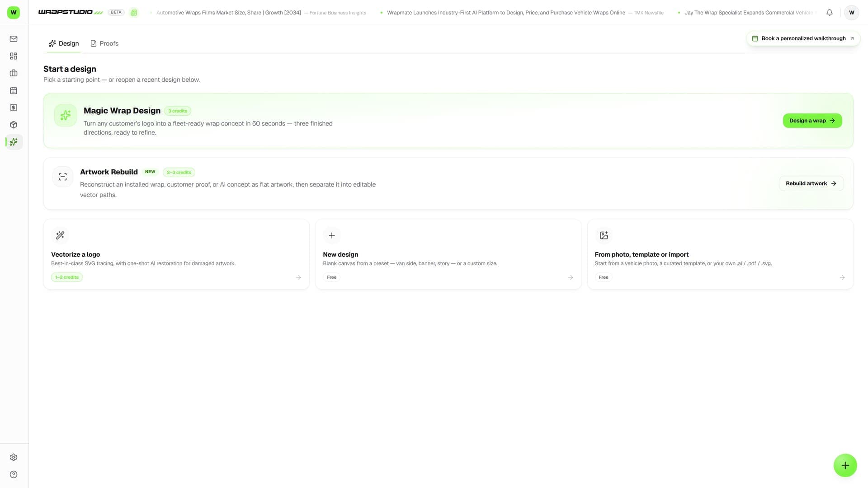This screenshot has height=488, width=868.
Task: Click the 3 credits badge
Action: click(x=178, y=111)
